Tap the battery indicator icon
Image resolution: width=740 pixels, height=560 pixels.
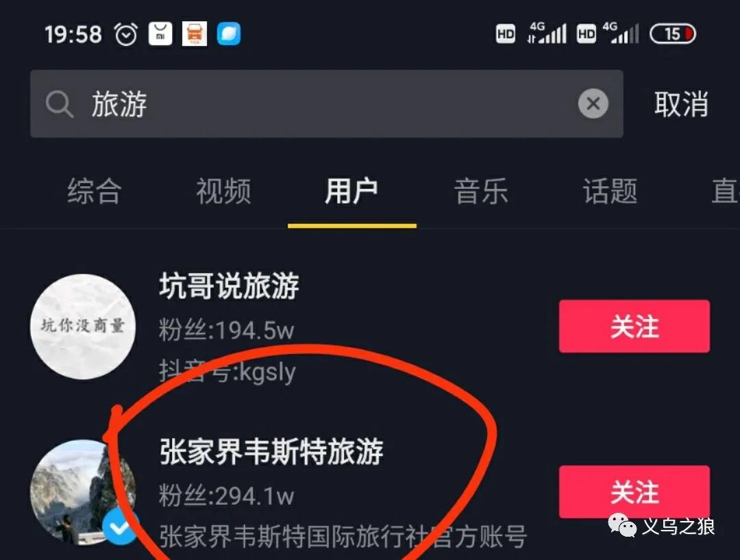(673, 34)
